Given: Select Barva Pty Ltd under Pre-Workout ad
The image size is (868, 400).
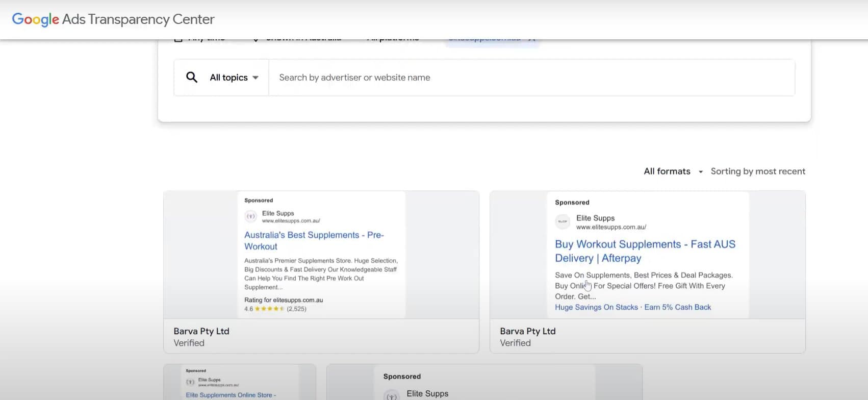Looking at the screenshot, I should pos(201,331).
